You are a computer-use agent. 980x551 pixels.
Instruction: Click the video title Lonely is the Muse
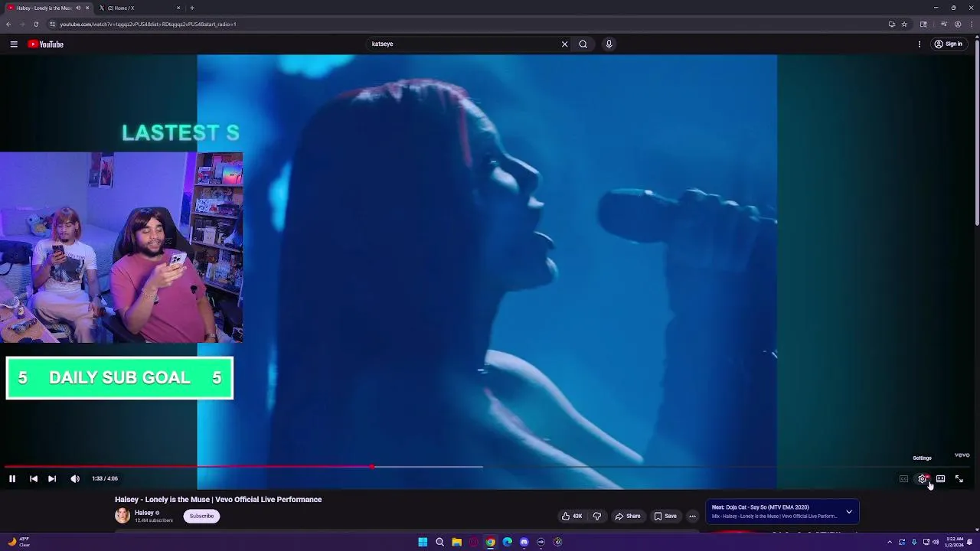click(x=218, y=500)
